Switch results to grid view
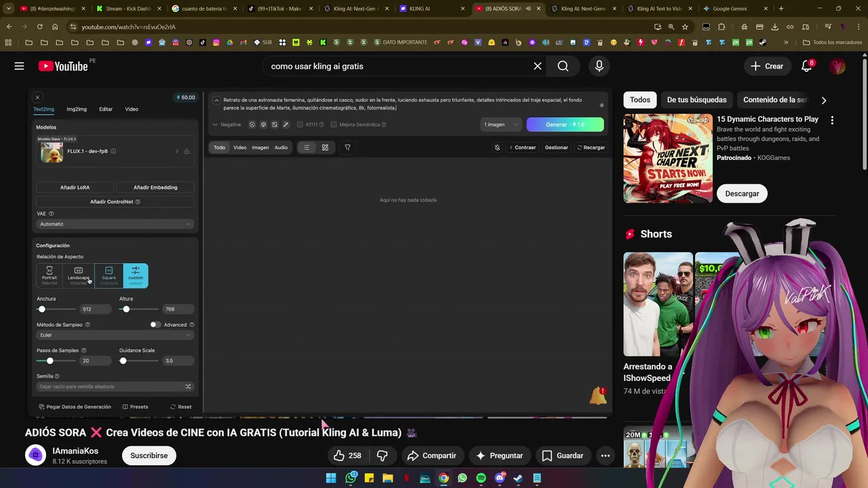This screenshot has width=868, height=488. (325, 147)
